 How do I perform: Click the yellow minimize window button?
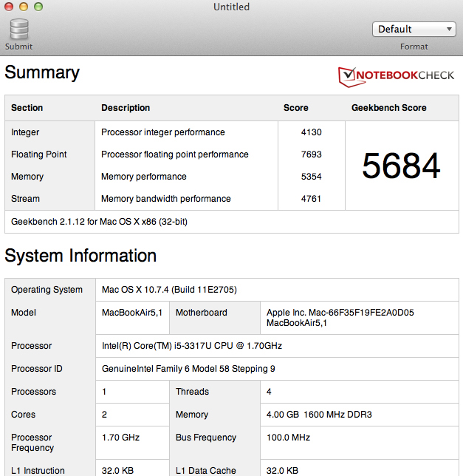pos(24,7)
